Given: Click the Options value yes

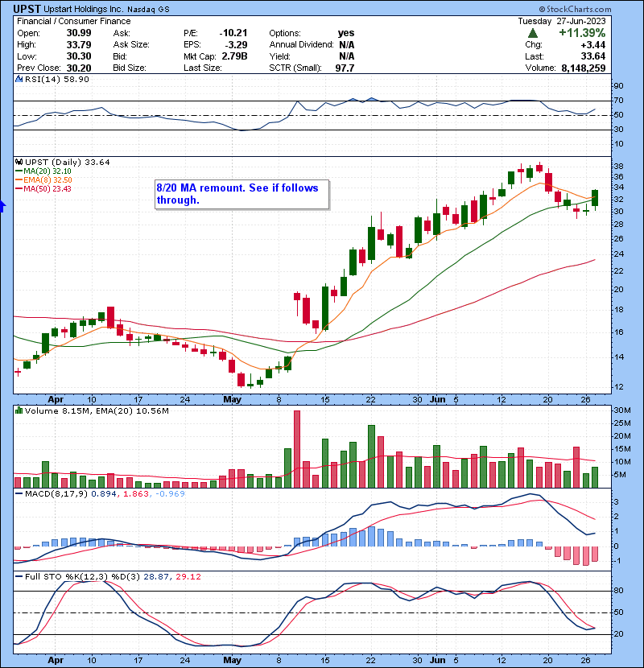Looking at the screenshot, I should tap(346, 33).
